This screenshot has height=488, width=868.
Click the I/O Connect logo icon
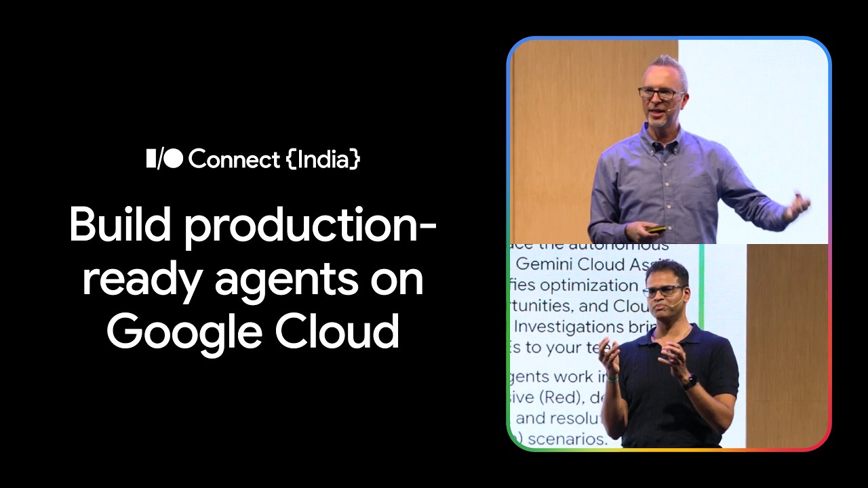tap(165, 159)
